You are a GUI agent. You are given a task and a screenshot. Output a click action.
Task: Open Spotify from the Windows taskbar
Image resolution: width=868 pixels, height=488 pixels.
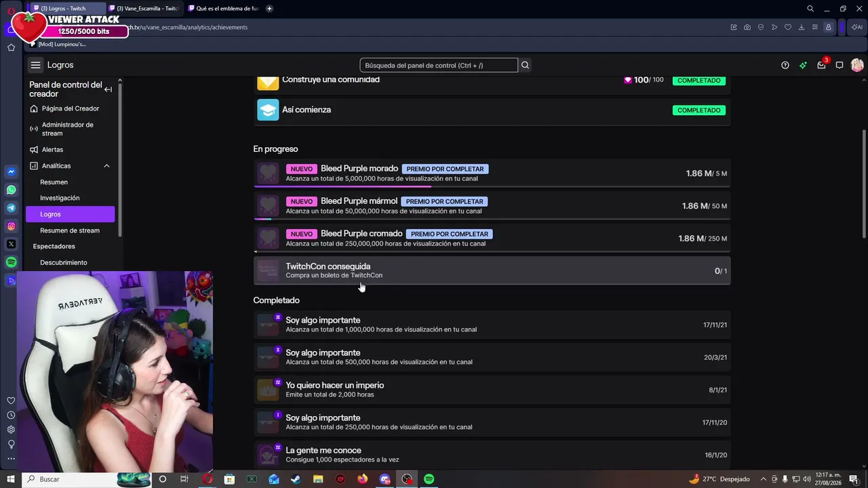[x=429, y=479]
